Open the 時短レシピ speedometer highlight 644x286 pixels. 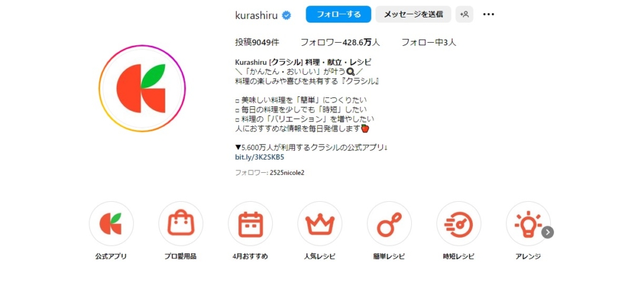point(458,224)
